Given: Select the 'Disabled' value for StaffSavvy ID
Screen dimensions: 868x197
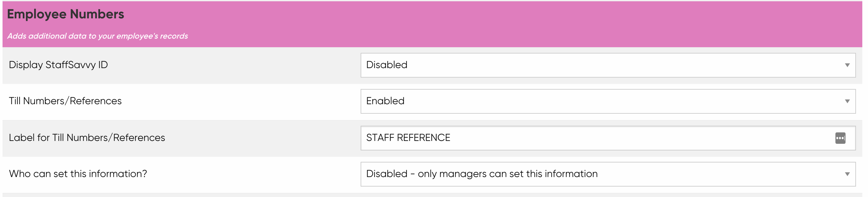Looking at the screenshot, I should click(387, 65).
